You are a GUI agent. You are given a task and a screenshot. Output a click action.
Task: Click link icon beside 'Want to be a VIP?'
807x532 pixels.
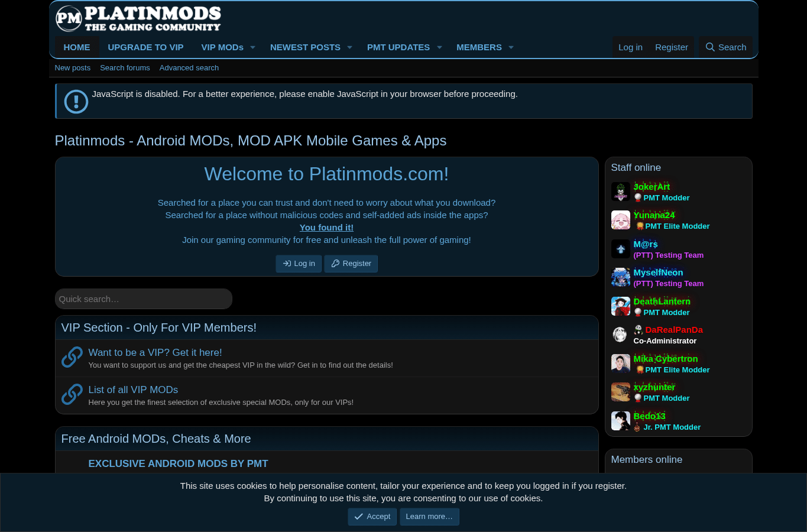pos(72,357)
